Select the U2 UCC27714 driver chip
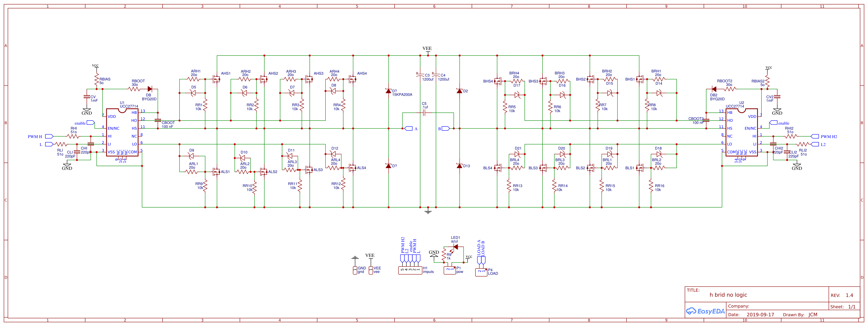The image size is (868, 326). (x=741, y=132)
